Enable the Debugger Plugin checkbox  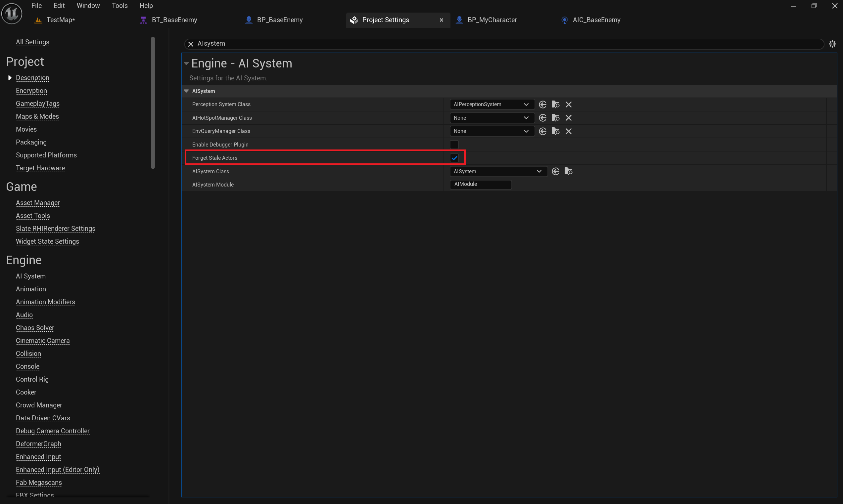(x=454, y=145)
